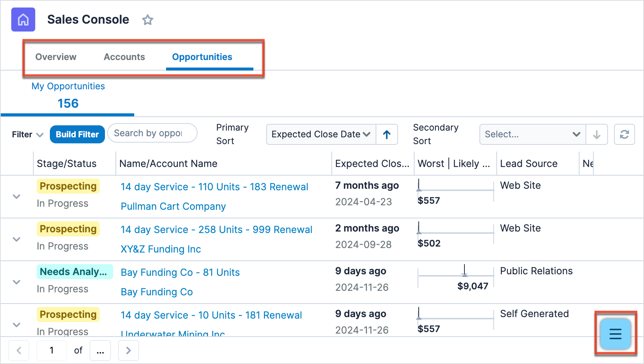Open the Filter dropdown

tap(28, 134)
